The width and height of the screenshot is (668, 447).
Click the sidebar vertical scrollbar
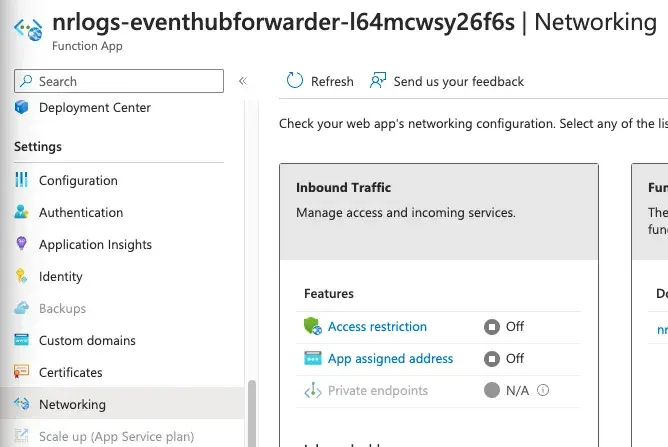pyautogui.click(x=251, y=410)
